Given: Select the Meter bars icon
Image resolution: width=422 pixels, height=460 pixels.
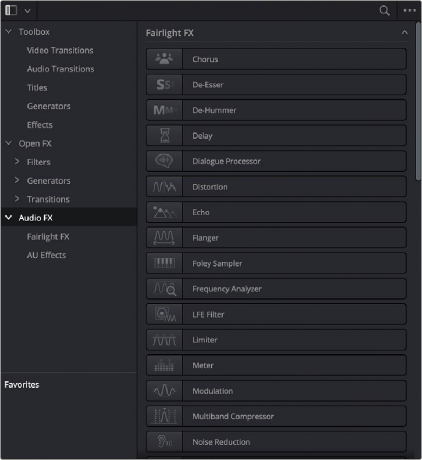Looking at the screenshot, I should (164, 365).
